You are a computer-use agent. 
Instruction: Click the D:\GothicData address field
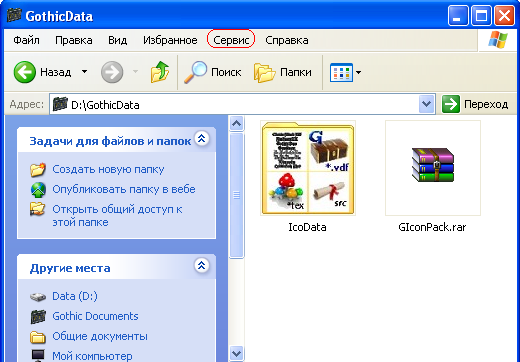pos(242,104)
